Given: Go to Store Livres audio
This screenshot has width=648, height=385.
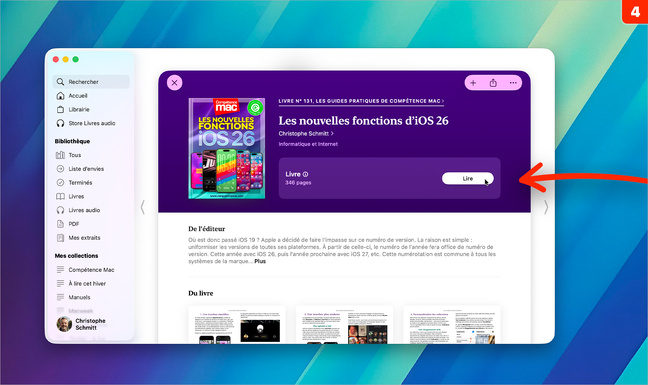Looking at the screenshot, I should click(91, 123).
